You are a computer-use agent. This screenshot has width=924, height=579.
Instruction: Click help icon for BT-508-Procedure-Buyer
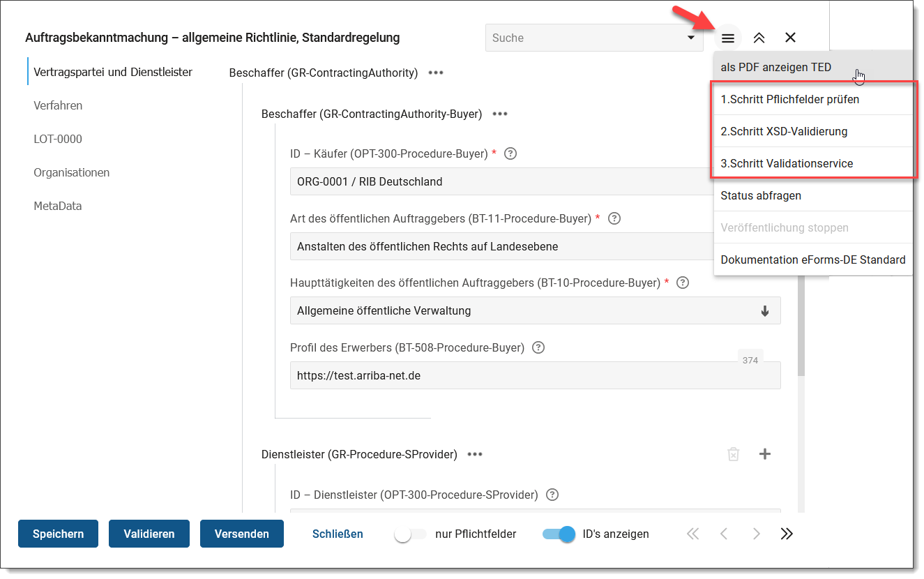point(538,347)
